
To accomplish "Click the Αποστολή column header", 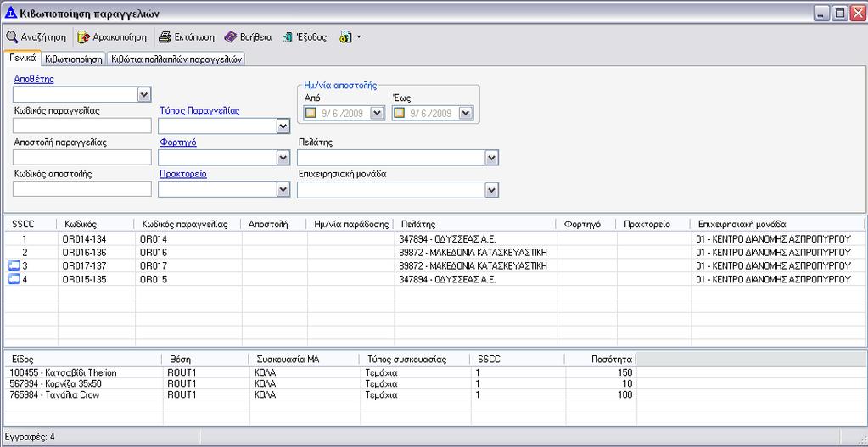I will [274, 224].
